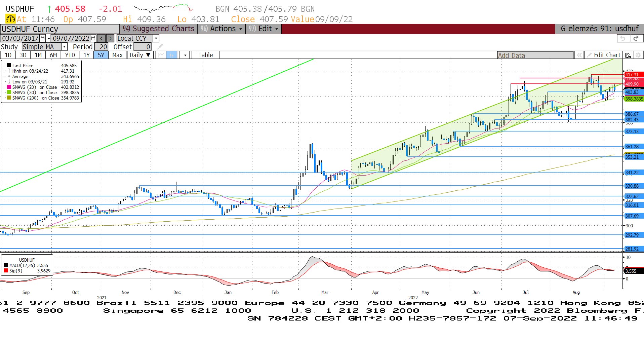Shift date range backward with left arrow
Image resolution: width=644 pixels, height=337 pixels.
(102, 38)
